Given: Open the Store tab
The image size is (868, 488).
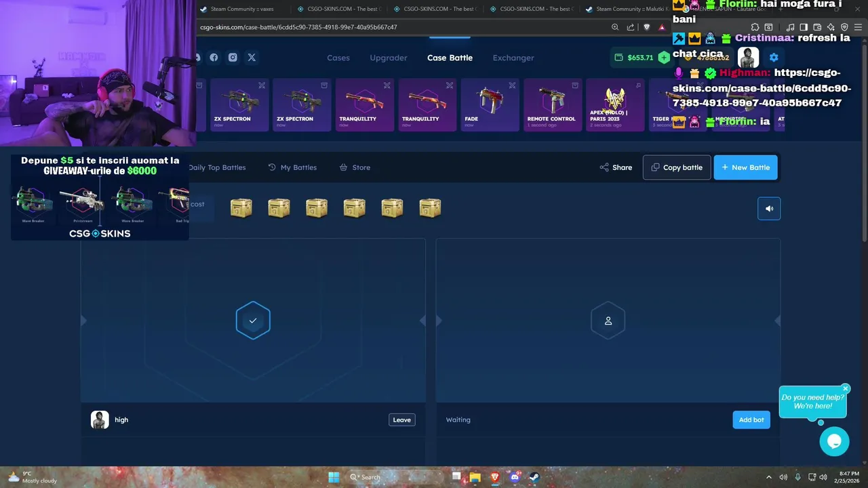Looking at the screenshot, I should pyautogui.click(x=355, y=167).
